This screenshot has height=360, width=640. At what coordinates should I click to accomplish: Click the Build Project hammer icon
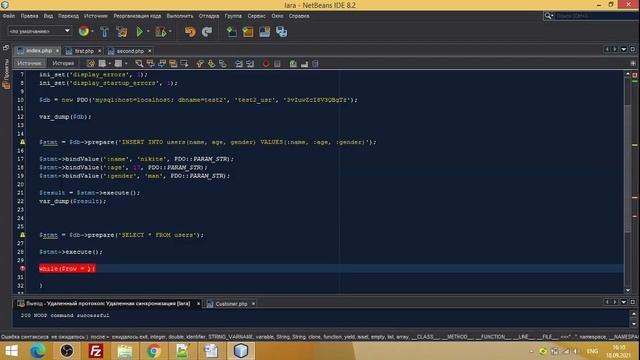(x=104, y=32)
